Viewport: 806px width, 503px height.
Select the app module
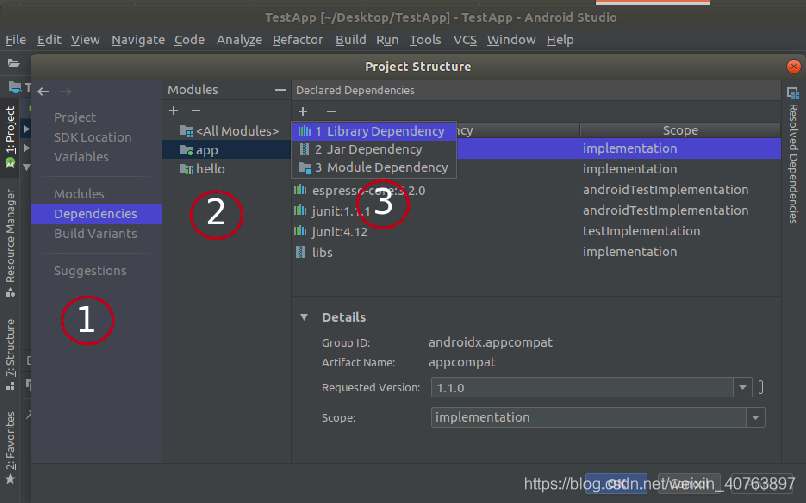tap(227, 150)
